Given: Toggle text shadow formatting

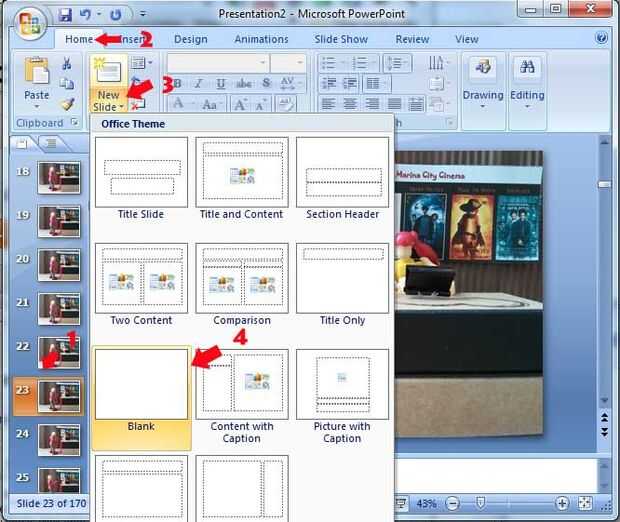Looking at the screenshot, I should click(x=267, y=83).
